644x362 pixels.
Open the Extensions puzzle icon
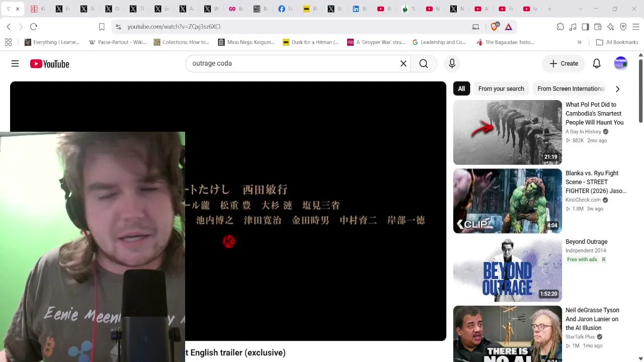[560, 27]
